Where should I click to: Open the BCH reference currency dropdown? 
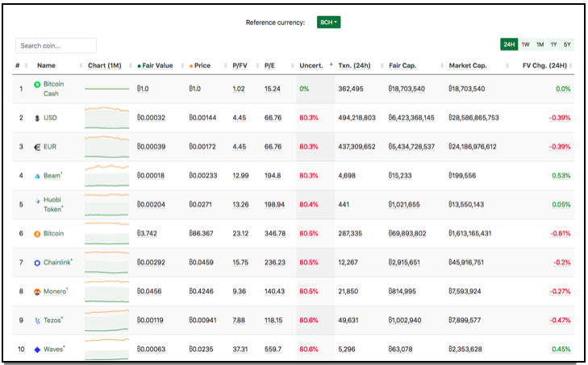point(328,22)
